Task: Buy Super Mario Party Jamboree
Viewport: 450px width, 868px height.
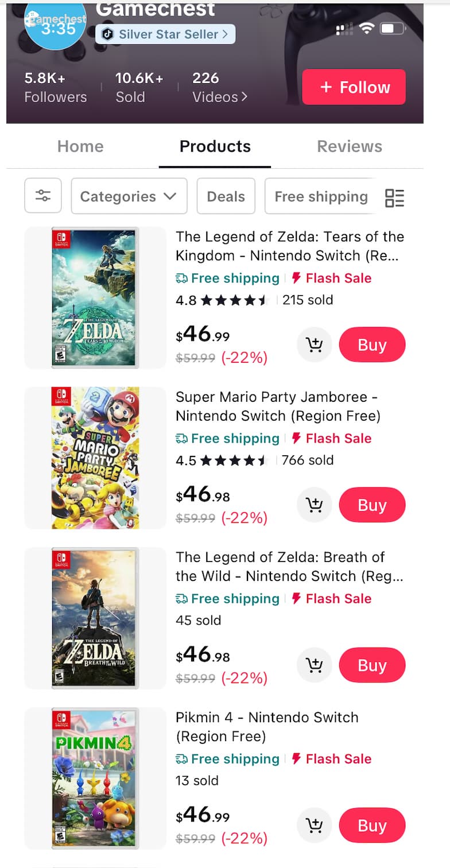Action: click(x=372, y=505)
